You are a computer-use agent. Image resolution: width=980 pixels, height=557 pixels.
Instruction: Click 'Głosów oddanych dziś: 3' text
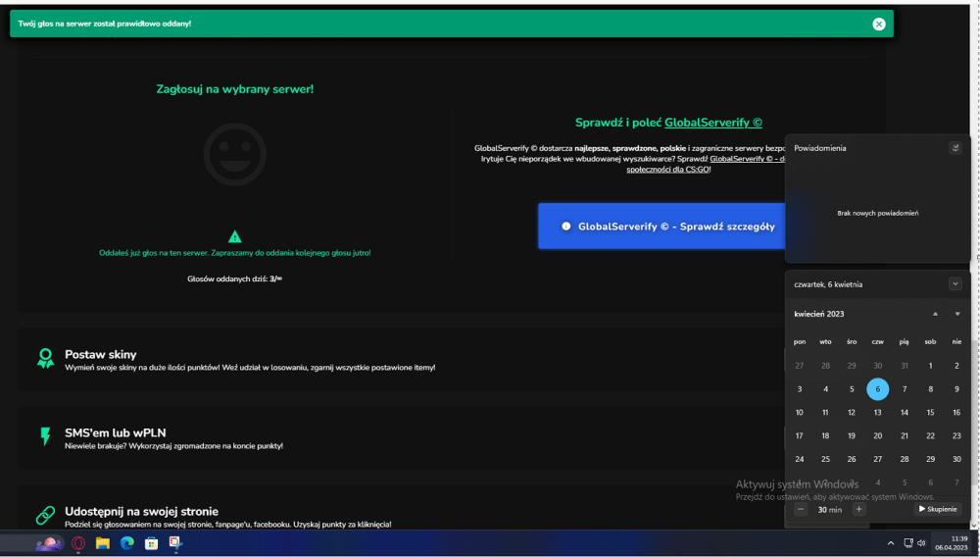235,278
